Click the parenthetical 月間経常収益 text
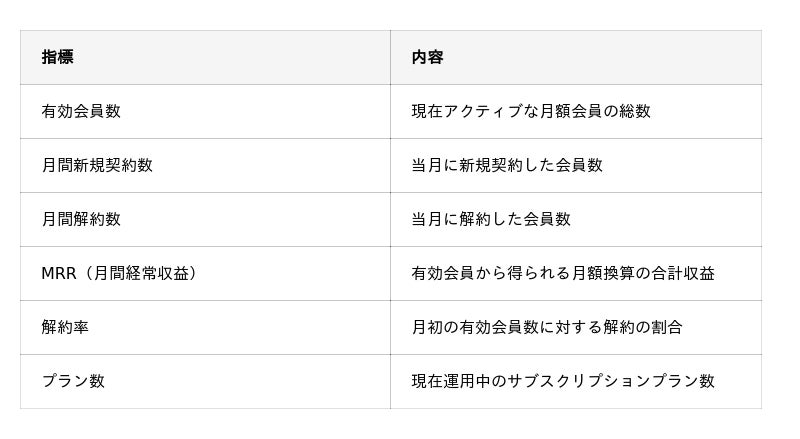 (137, 273)
